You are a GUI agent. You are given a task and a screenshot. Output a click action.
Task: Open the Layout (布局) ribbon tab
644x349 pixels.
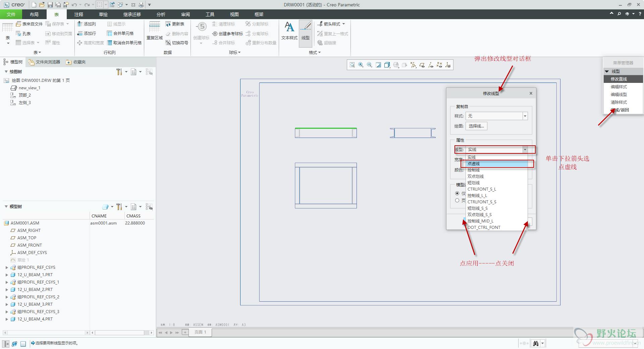click(34, 14)
